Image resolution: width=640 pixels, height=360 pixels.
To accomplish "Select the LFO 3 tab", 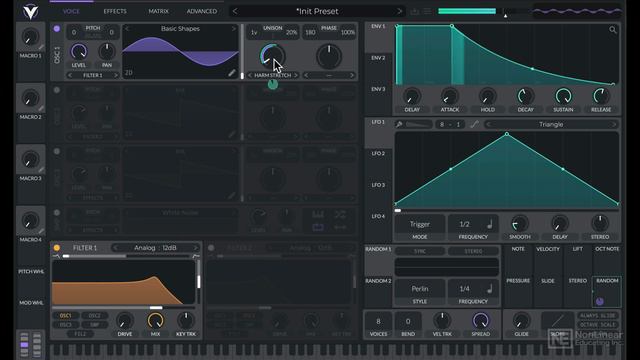I will pyautogui.click(x=378, y=185).
